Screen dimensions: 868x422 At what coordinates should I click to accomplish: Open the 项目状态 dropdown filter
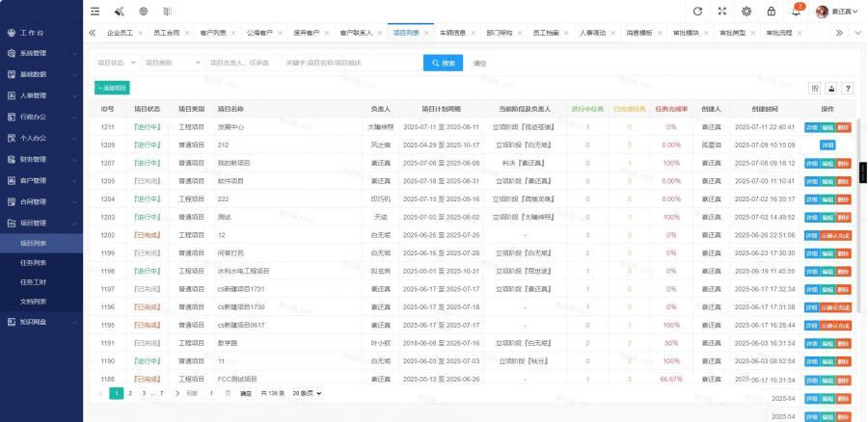pos(116,63)
